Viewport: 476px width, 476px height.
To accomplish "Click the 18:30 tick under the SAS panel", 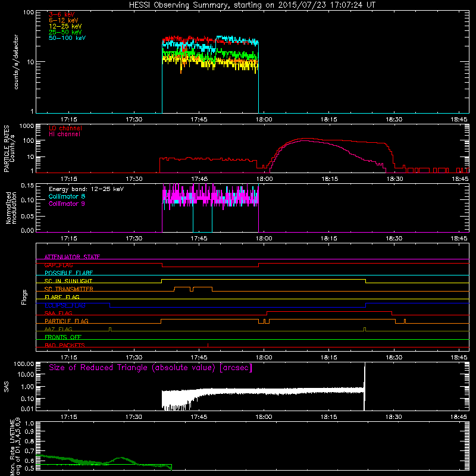I will pyautogui.click(x=394, y=417).
